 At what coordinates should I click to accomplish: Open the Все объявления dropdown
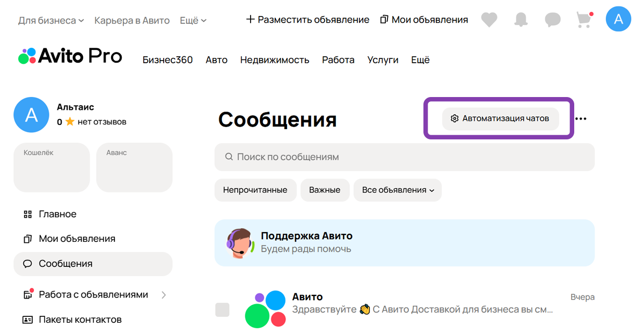(397, 190)
